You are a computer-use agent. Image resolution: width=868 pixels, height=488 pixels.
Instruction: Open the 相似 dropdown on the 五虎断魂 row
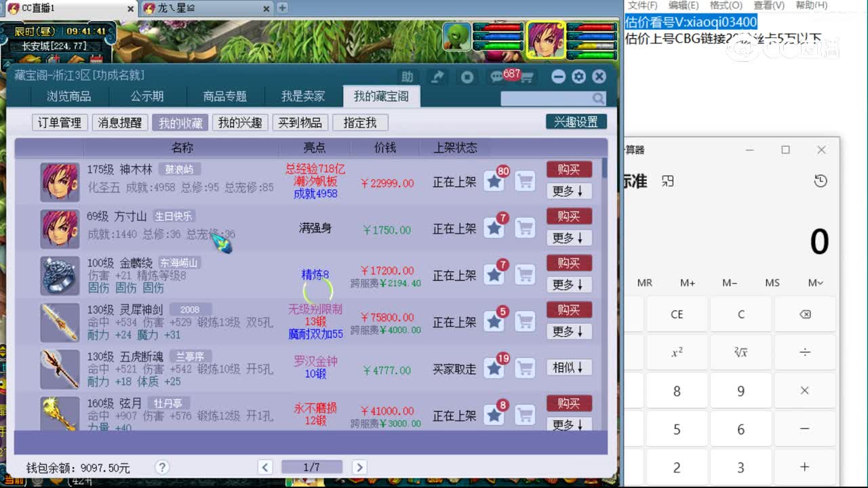(569, 367)
